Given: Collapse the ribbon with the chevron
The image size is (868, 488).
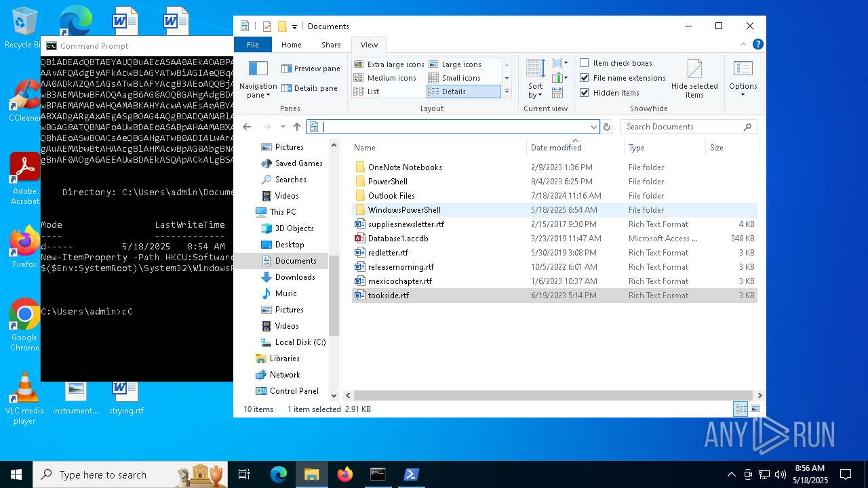Looking at the screenshot, I should 744,44.
